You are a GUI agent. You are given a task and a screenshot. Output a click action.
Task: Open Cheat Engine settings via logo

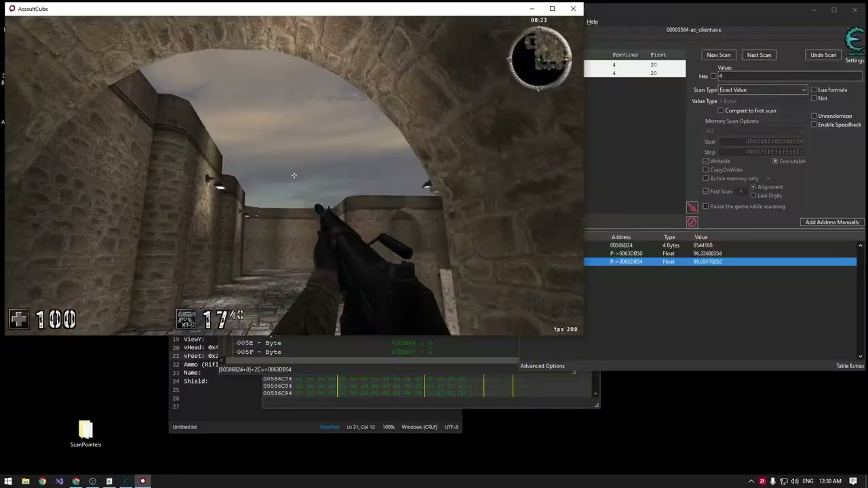(856, 41)
